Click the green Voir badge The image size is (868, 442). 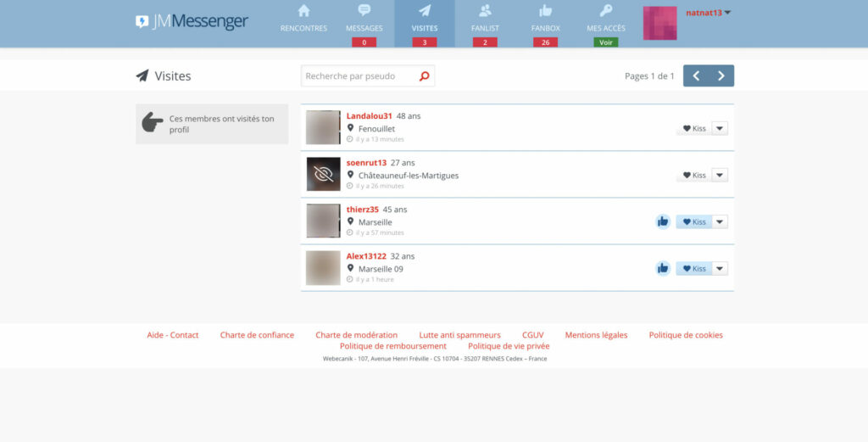[606, 42]
